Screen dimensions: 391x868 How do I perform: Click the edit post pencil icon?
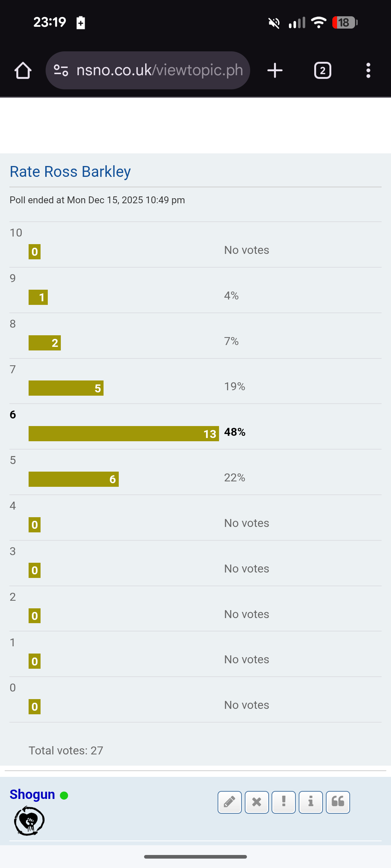(x=230, y=802)
